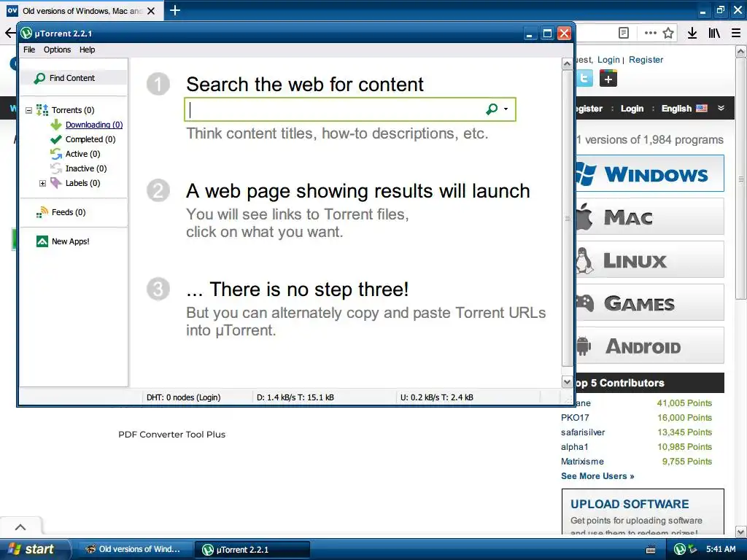Click download speed status bar entry

point(295,397)
